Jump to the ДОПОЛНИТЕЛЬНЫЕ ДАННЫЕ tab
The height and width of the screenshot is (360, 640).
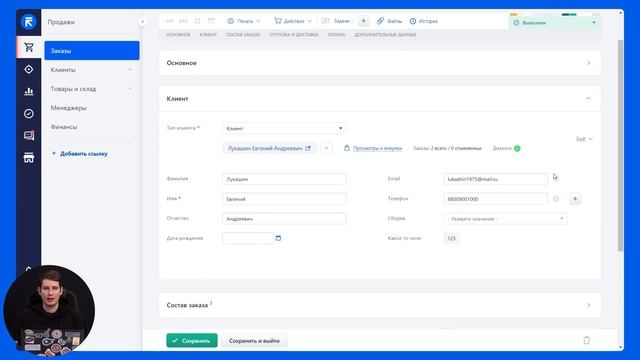click(385, 35)
